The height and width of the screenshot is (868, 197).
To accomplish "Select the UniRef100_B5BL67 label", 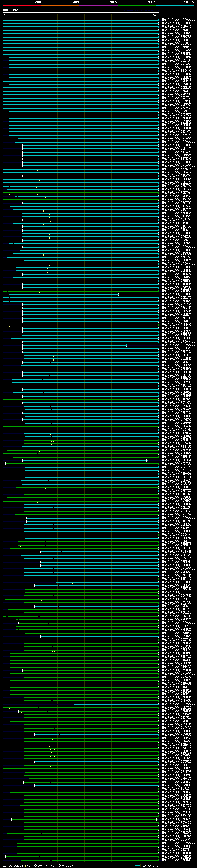I will 176,88.
